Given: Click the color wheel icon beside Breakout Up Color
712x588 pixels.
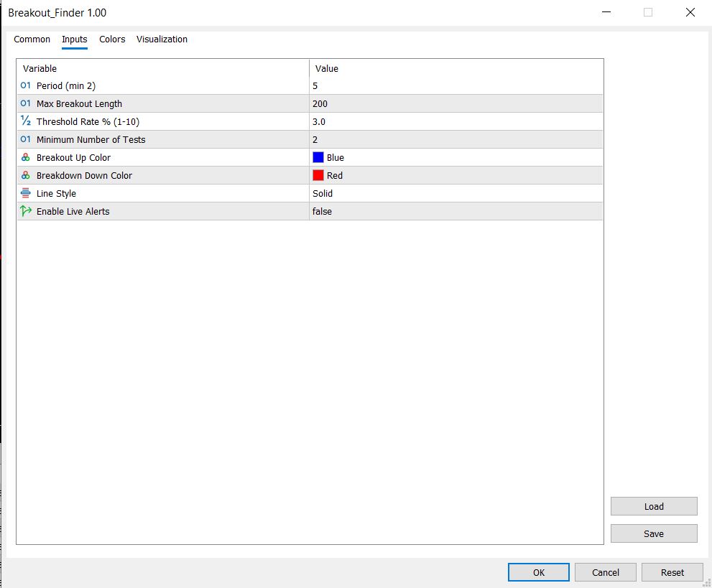Looking at the screenshot, I should [24, 157].
